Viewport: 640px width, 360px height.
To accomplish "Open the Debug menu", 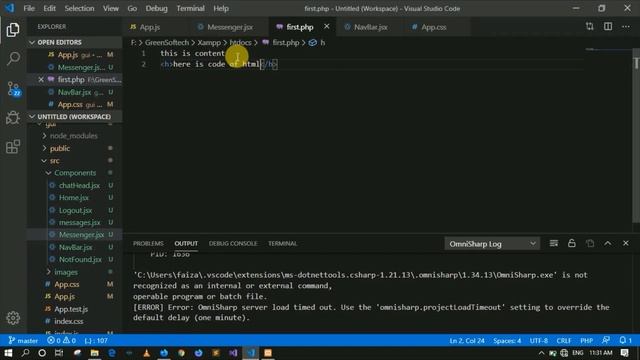I will click(156, 8).
